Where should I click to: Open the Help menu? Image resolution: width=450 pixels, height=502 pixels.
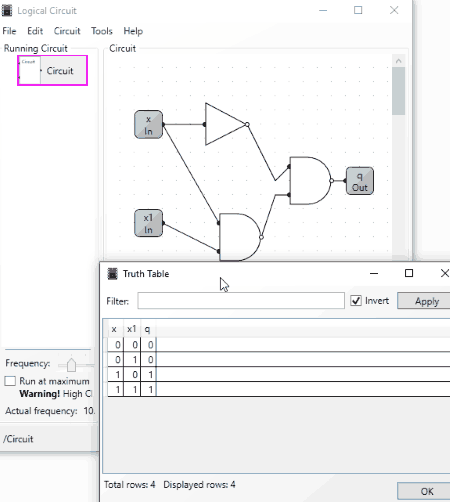coord(133,31)
